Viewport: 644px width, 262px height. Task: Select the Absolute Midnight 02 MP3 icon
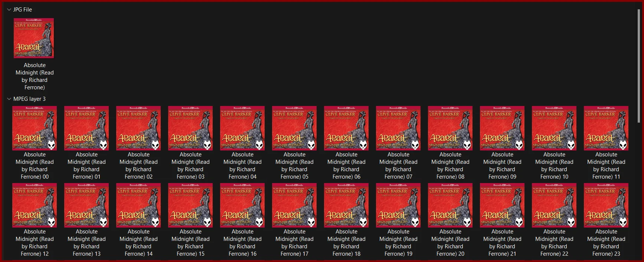138,128
